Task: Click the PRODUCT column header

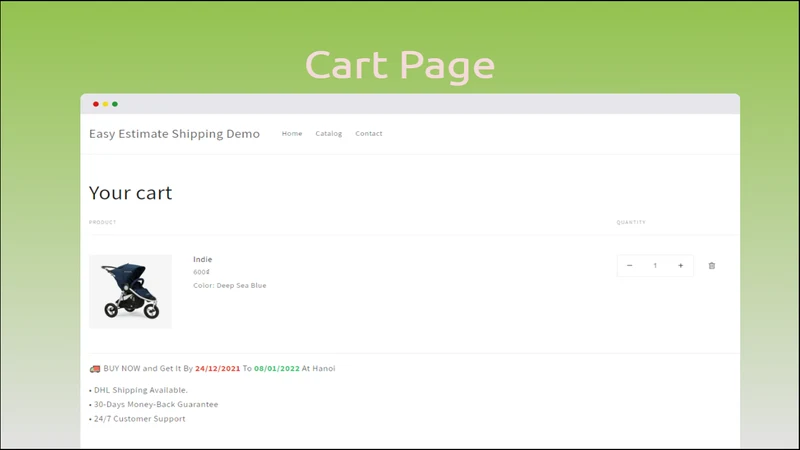Action: pyautogui.click(x=103, y=222)
